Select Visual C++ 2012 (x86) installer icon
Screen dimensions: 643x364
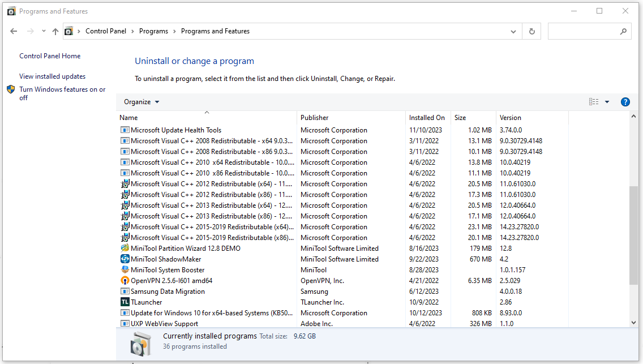point(125,194)
